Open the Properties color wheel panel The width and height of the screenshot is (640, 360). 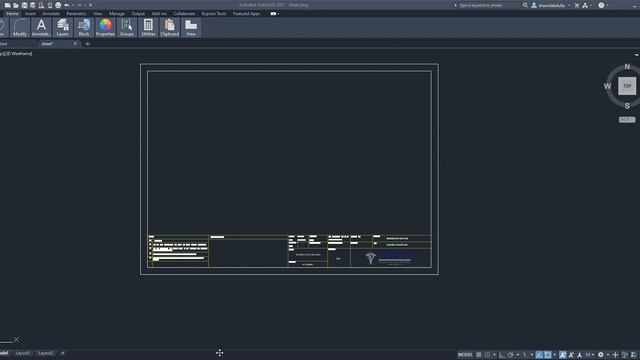[105, 28]
